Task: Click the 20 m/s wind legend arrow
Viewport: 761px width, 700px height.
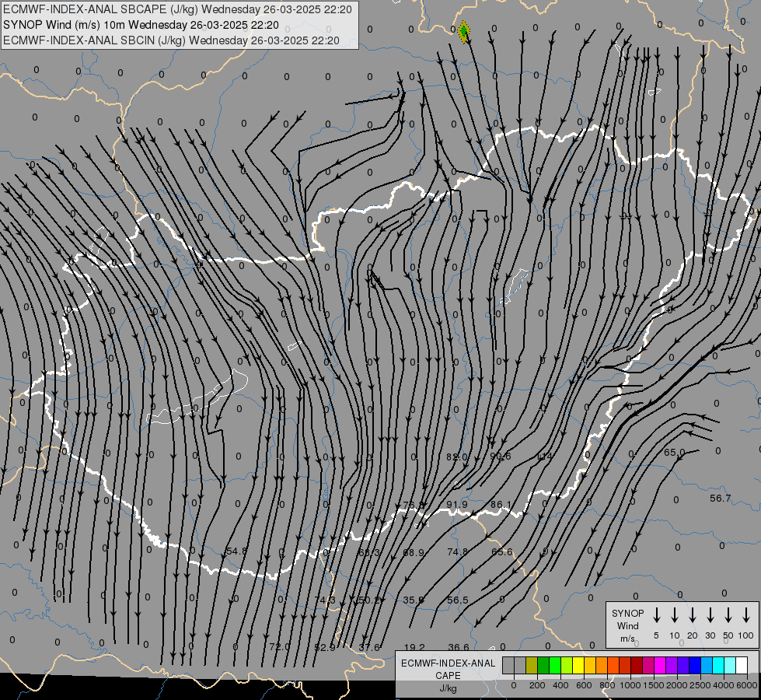Action: pyautogui.click(x=693, y=615)
